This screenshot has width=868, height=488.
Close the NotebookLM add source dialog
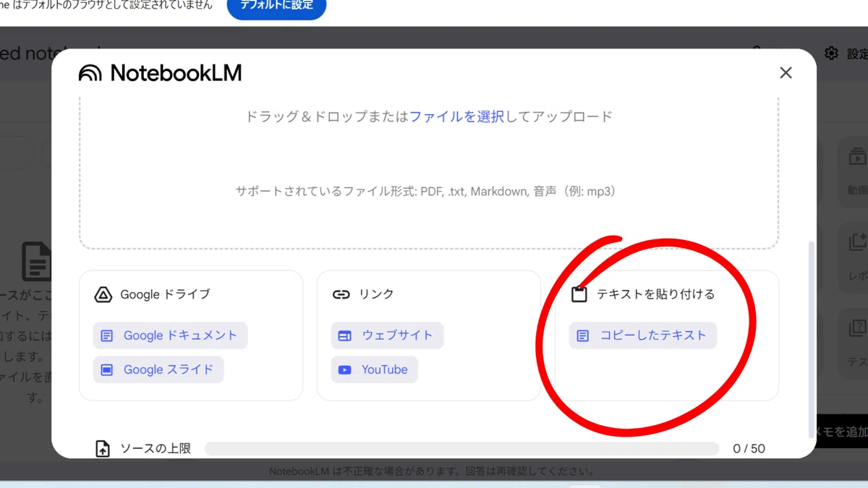click(x=786, y=73)
